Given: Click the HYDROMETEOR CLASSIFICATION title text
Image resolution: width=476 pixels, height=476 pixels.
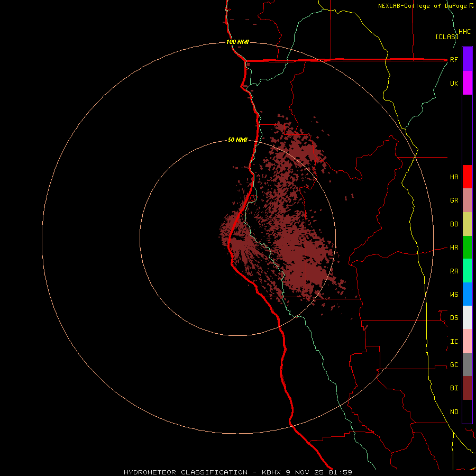Looking at the screenshot, I should [x=186, y=472].
